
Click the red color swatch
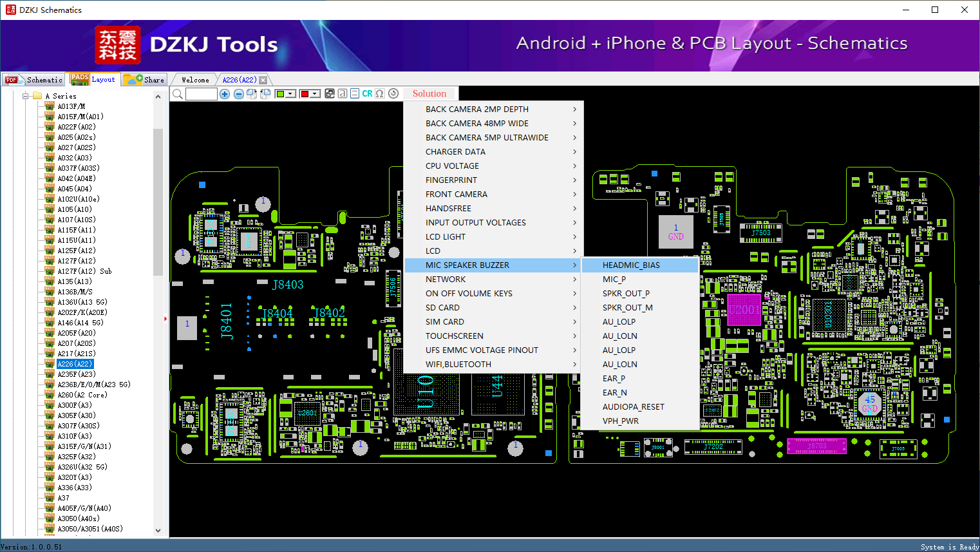point(305,94)
